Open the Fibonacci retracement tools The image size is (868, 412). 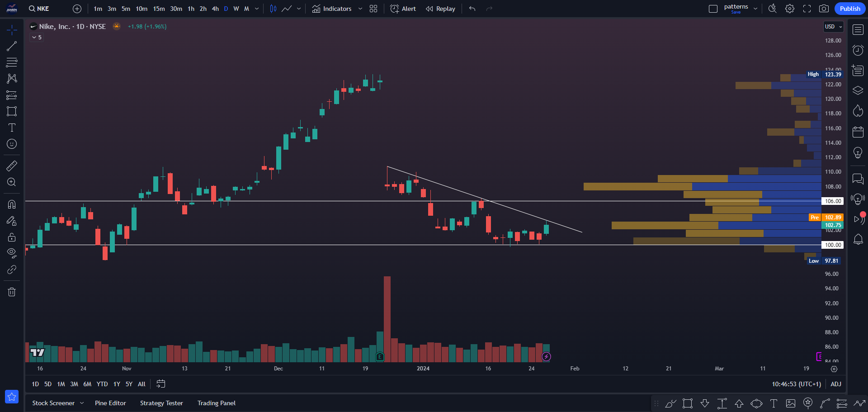point(12,62)
